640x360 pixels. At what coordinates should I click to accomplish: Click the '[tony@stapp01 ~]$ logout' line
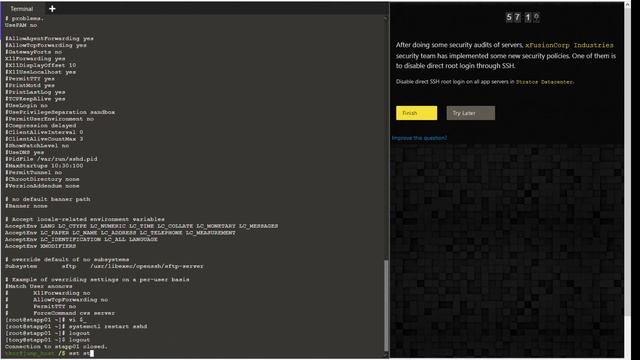point(47,340)
